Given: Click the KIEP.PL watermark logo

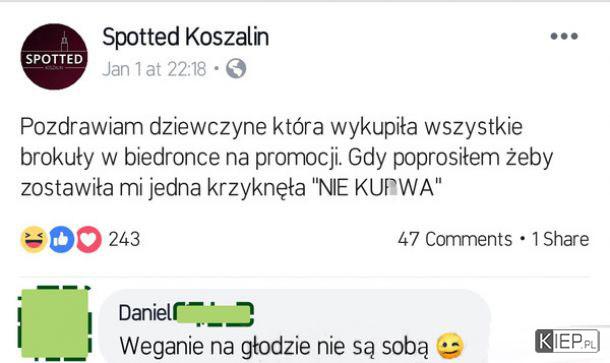Looking at the screenshot, I should click(x=567, y=341).
